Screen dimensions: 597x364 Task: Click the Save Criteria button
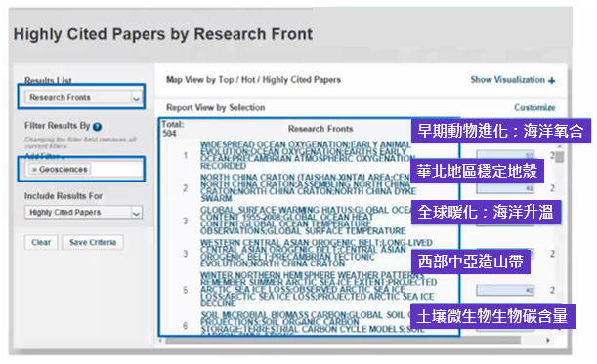coord(93,242)
